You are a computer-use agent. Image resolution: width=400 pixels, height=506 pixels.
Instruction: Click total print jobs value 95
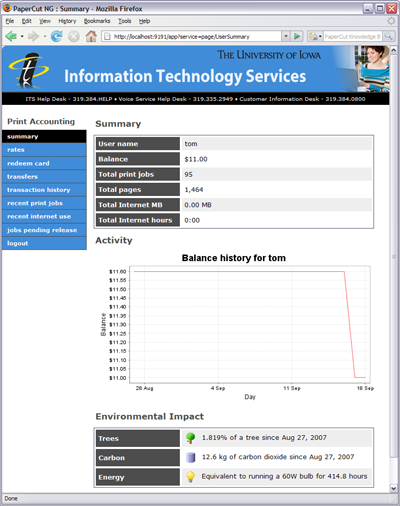(x=189, y=175)
